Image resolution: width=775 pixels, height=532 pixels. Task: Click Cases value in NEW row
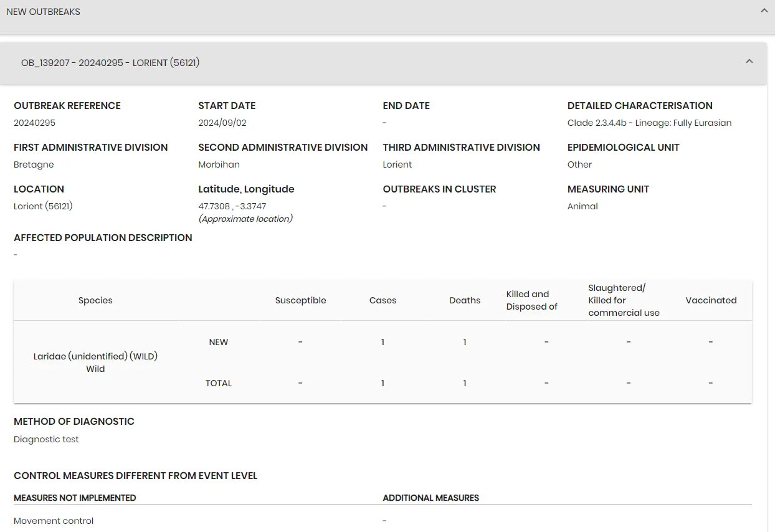pos(383,342)
